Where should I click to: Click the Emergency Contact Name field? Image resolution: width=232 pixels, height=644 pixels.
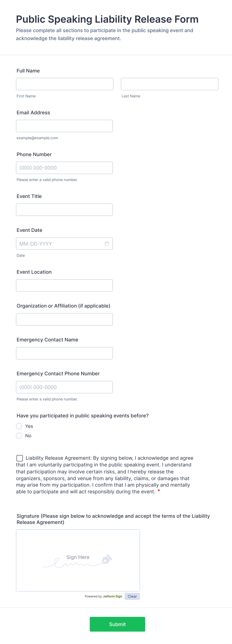(x=64, y=353)
